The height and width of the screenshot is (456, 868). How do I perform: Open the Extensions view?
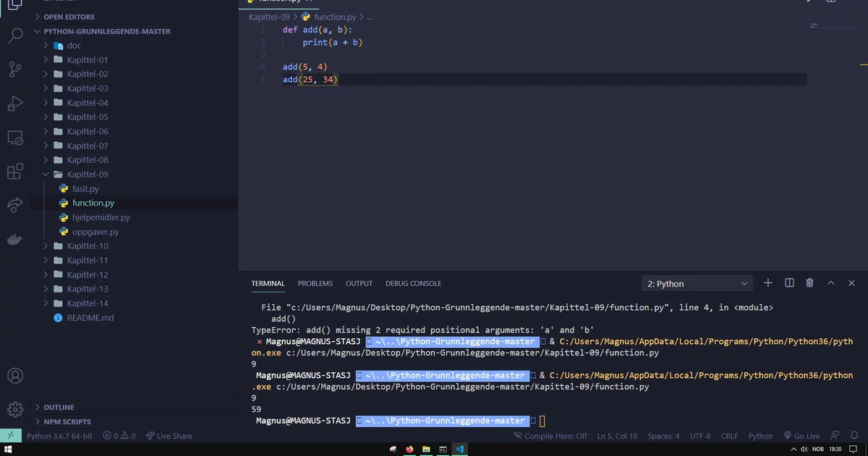pos(14,172)
